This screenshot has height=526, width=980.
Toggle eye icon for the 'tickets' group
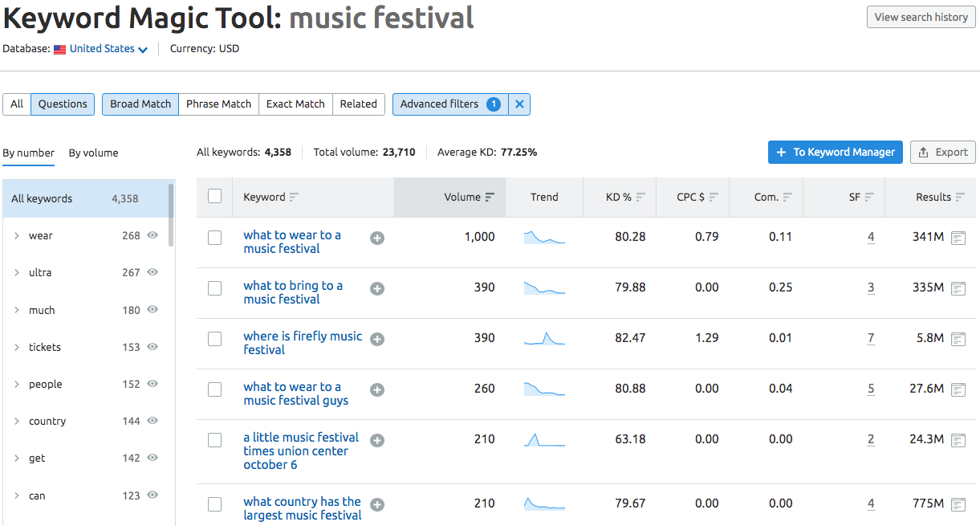[x=152, y=347]
